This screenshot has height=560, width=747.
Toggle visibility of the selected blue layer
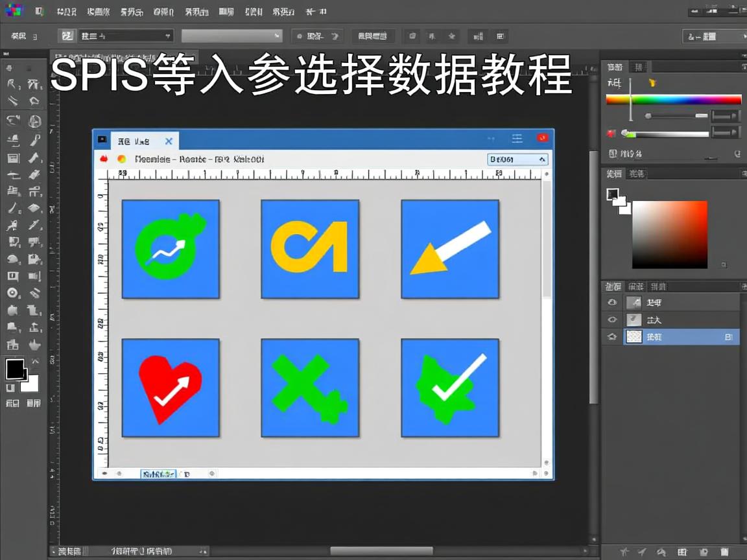(611, 336)
